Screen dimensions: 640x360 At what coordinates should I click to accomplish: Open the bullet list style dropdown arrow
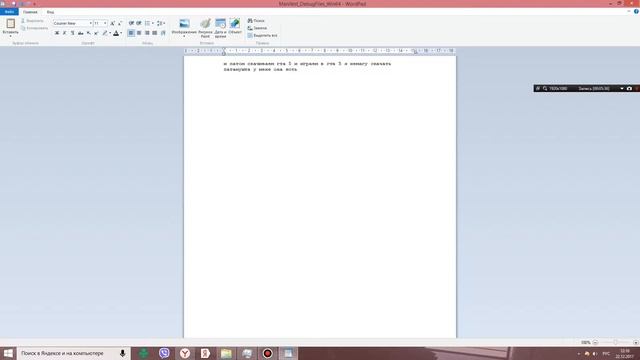153,23
